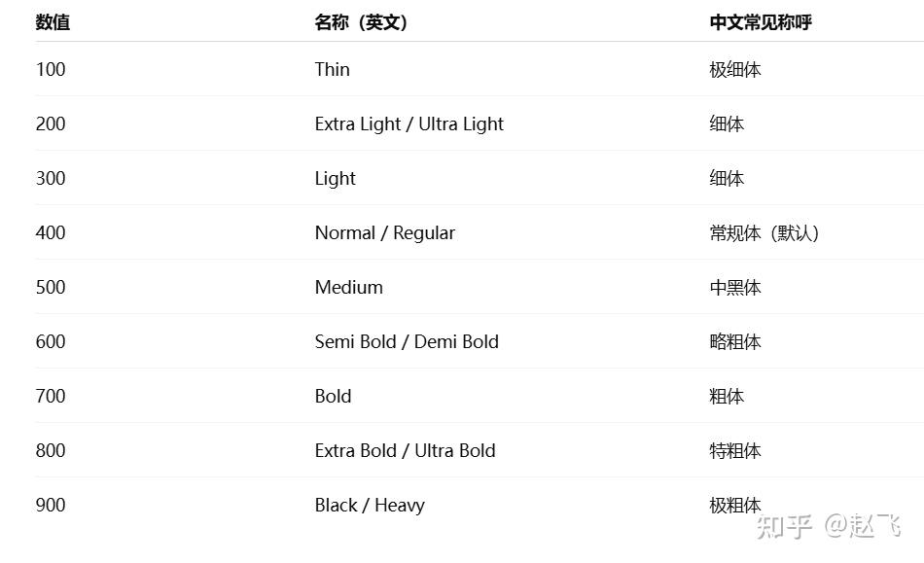The image size is (924, 563).
Task: Select the 常规体（默认）cell
Action: [764, 232]
